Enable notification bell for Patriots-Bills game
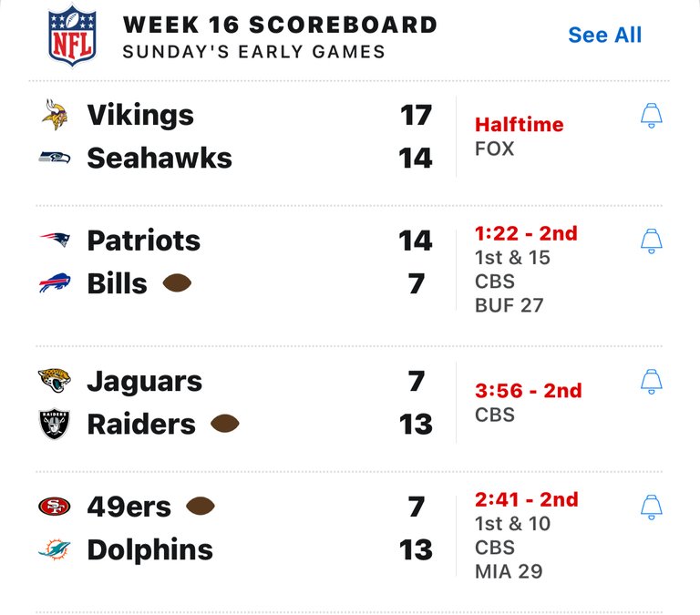The height and width of the screenshot is (615, 700). [652, 241]
